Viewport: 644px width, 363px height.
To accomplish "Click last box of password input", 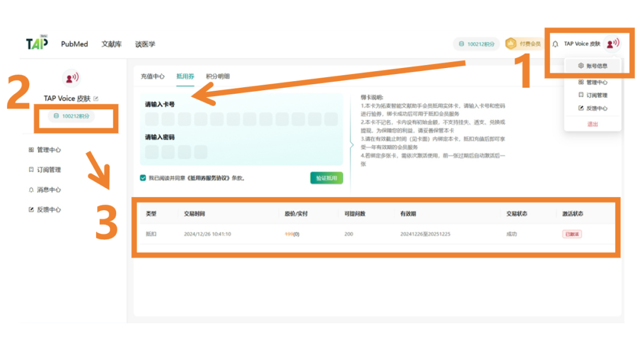I will 201,152.
